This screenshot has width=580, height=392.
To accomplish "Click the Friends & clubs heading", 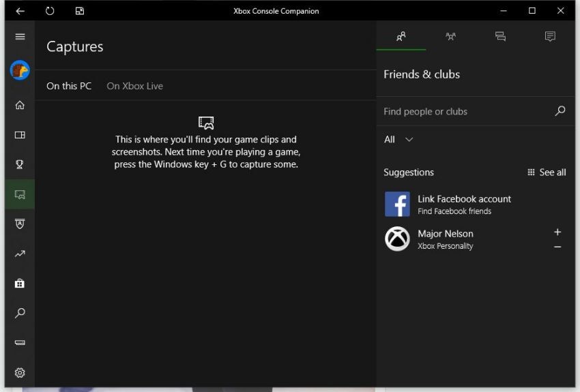I will [422, 74].
